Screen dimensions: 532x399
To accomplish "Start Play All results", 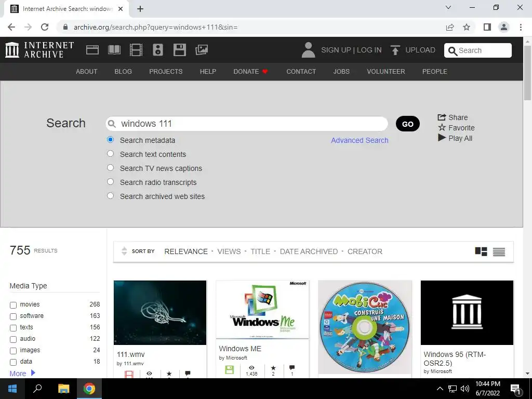I will tap(455, 138).
